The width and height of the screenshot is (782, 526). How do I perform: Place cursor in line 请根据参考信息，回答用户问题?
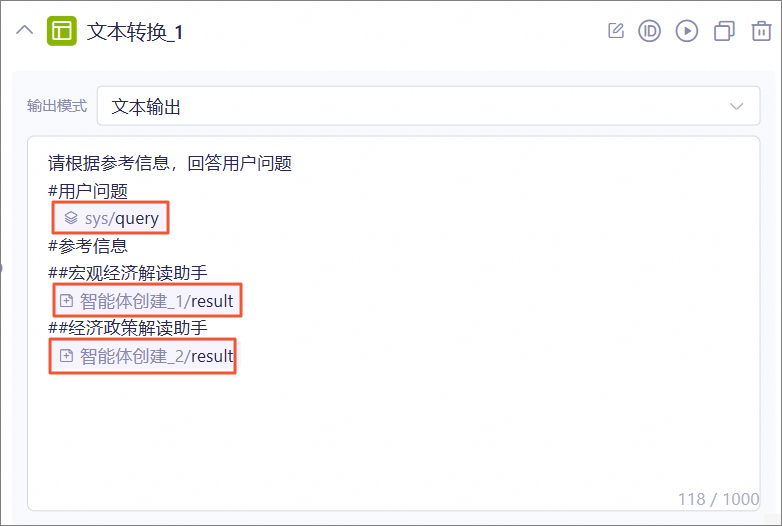[170, 163]
